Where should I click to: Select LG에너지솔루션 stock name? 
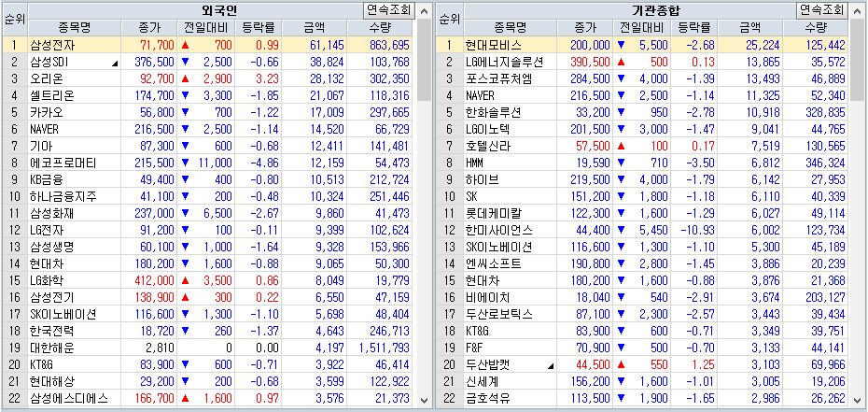pyautogui.click(x=506, y=62)
